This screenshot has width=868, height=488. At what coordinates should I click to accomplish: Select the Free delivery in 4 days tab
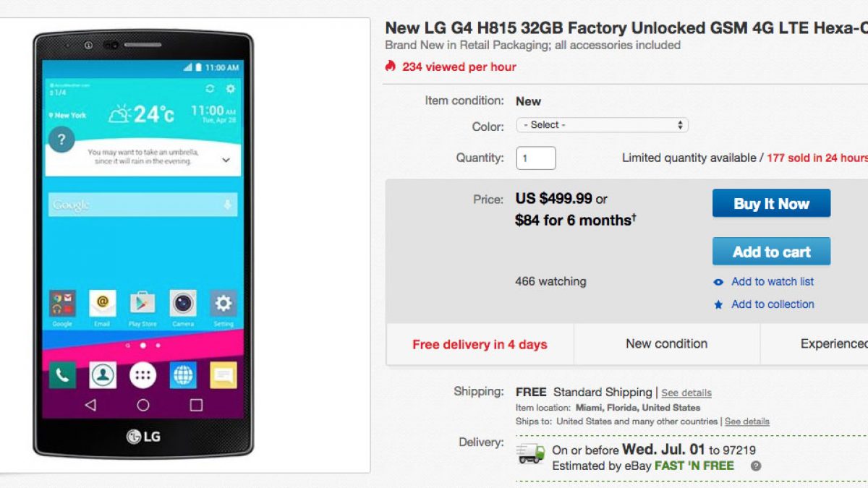coord(480,344)
